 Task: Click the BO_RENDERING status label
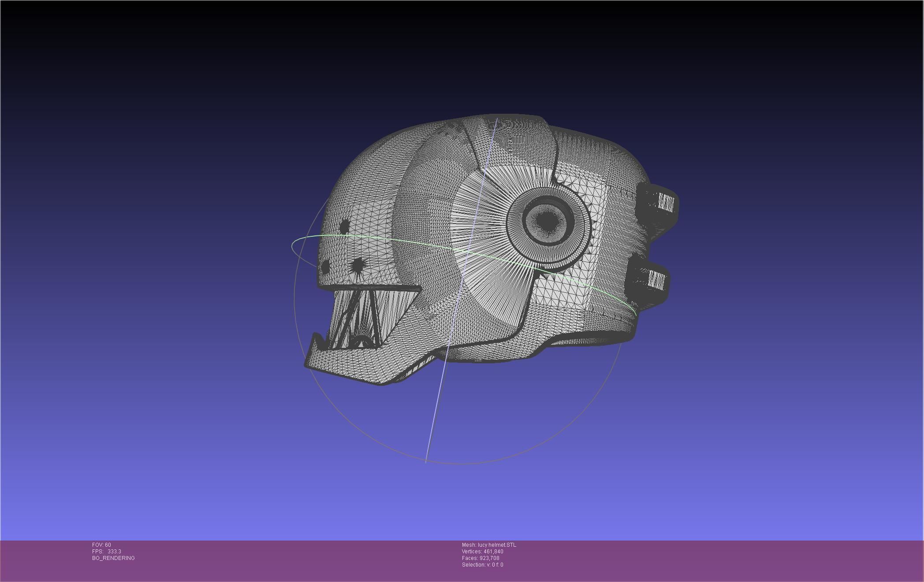[x=113, y=558]
